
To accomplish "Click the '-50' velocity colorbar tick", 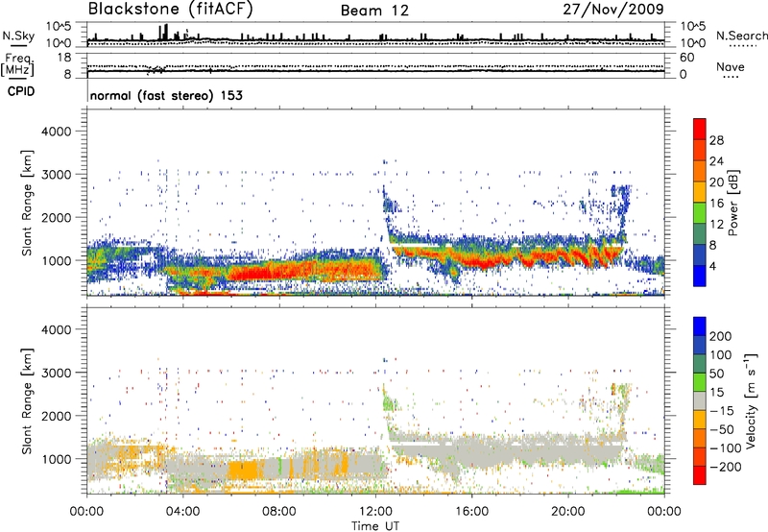I will pyautogui.click(x=722, y=429).
